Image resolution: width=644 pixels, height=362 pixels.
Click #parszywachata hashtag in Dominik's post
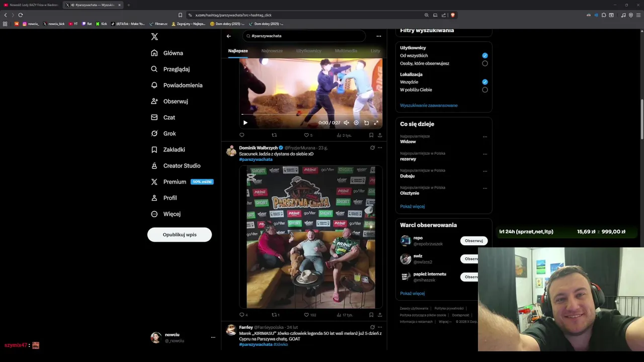[256, 159]
